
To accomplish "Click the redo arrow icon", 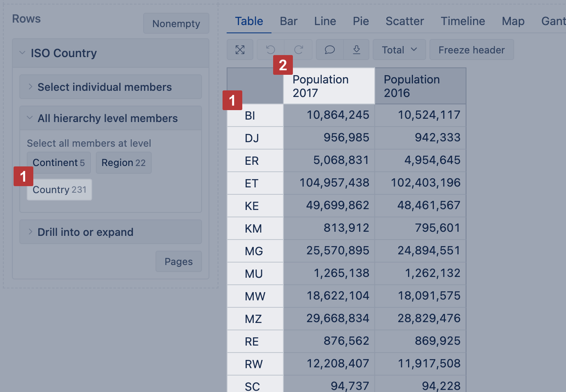I will click(299, 50).
